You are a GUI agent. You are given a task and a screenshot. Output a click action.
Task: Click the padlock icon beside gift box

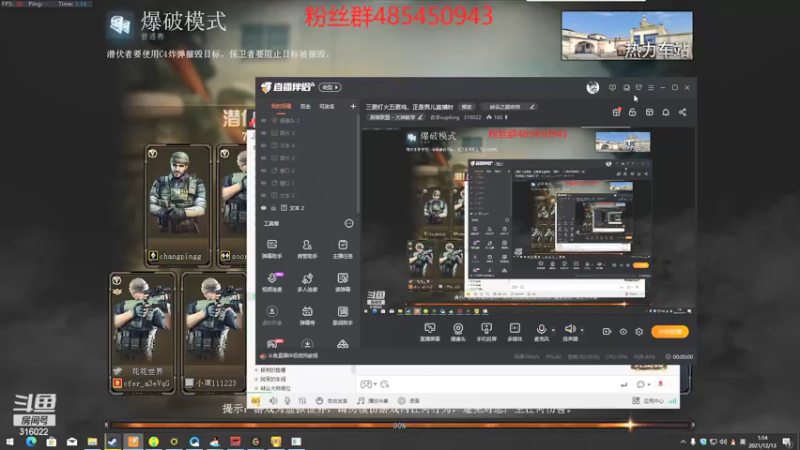(632, 112)
